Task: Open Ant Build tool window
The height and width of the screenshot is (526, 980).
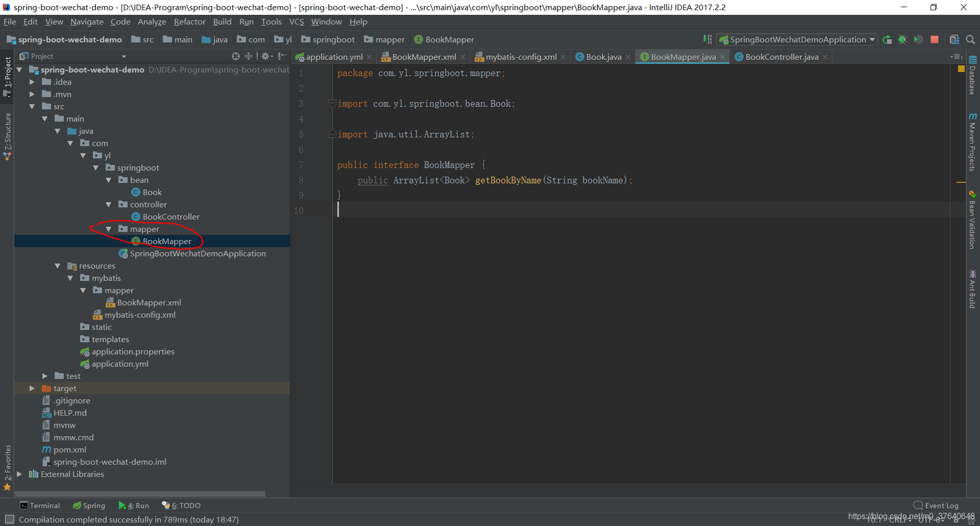Action: [972, 289]
